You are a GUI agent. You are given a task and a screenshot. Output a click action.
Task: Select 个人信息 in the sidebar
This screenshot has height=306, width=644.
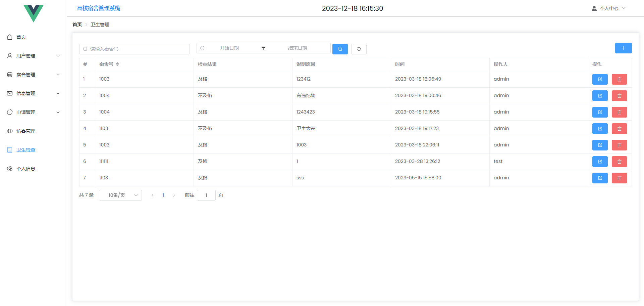click(26, 169)
